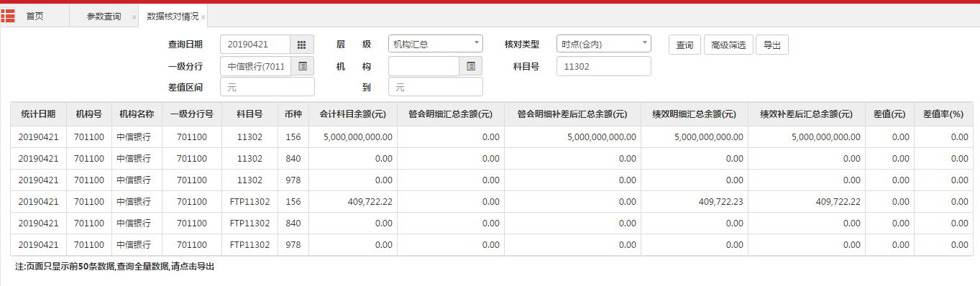Image resolution: width=980 pixels, height=286 pixels.
Task: Select 科目号 cell 11302 with currency 840
Action: tap(249, 159)
